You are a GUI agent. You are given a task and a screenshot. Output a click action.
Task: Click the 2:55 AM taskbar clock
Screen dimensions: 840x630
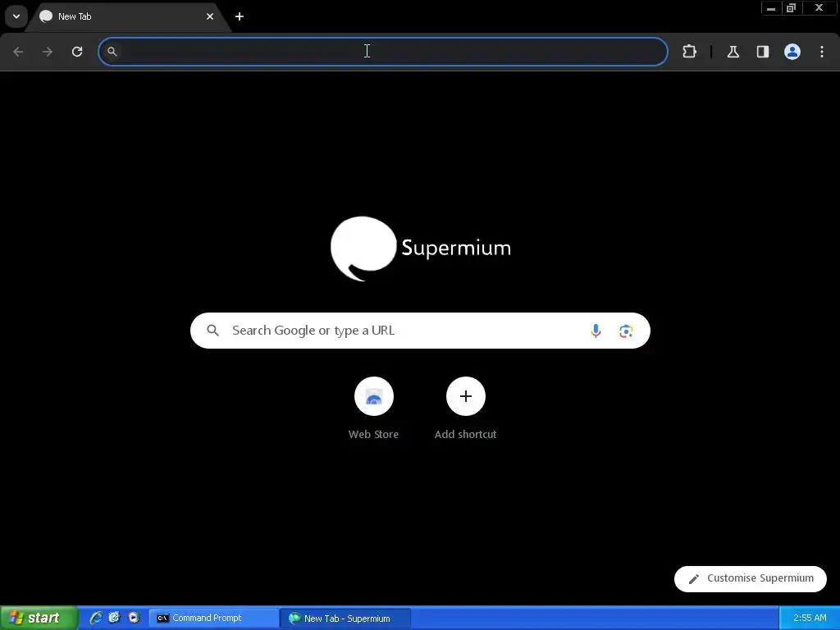coord(810,619)
